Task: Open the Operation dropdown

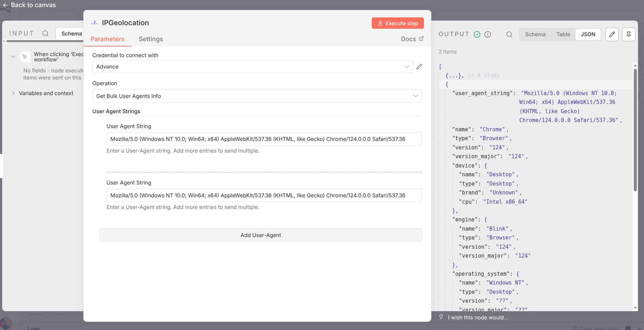Action: (257, 96)
